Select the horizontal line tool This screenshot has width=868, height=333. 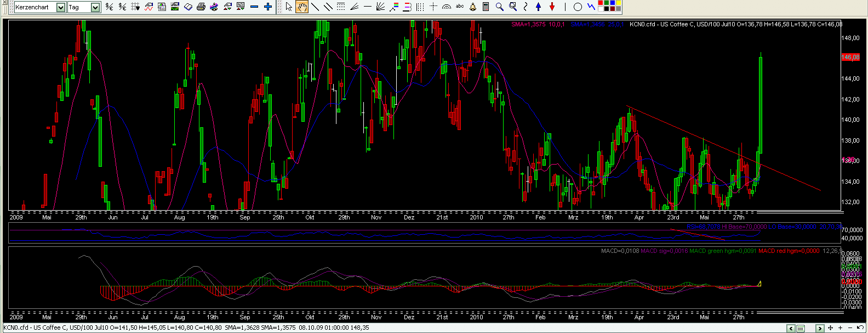click(368, 7)
